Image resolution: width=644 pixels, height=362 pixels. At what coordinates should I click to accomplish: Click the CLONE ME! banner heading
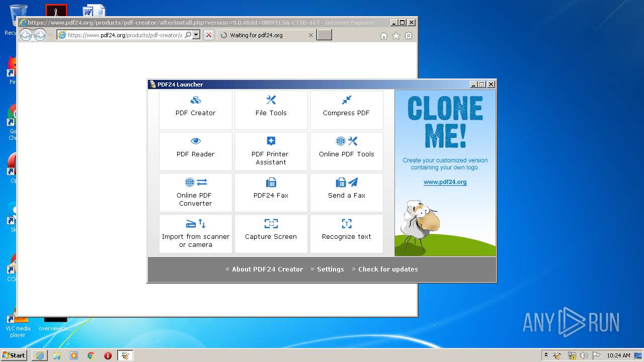[x=445, y=122]
